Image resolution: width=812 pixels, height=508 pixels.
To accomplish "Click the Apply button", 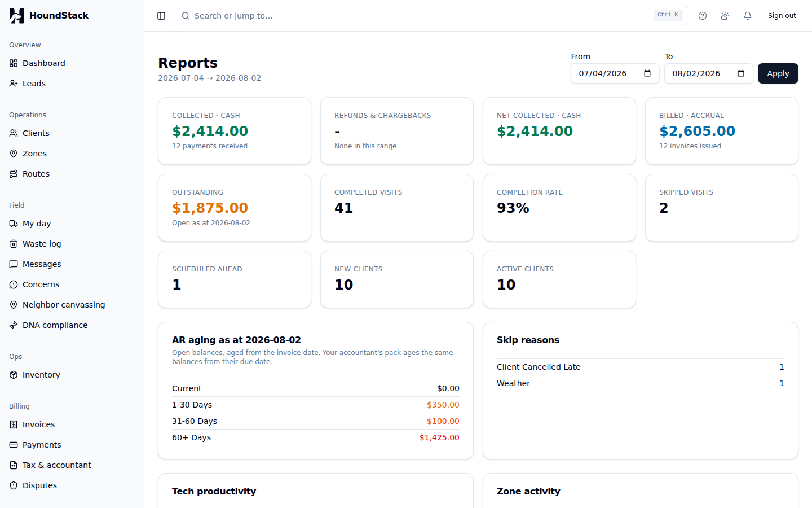I will tap(778, 73).
